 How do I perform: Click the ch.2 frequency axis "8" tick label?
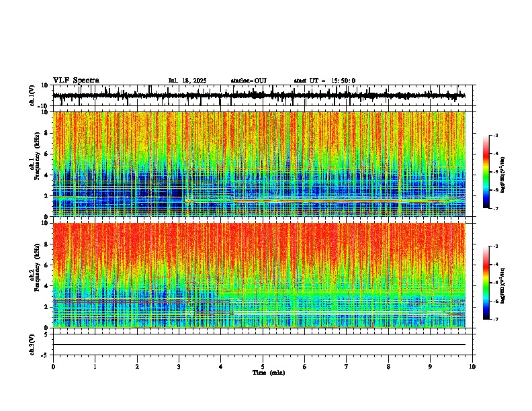click(46, 244)
